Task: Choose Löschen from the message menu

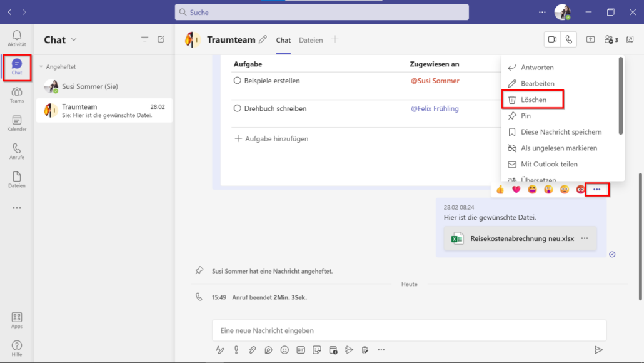Action: (x=532, y=99)
